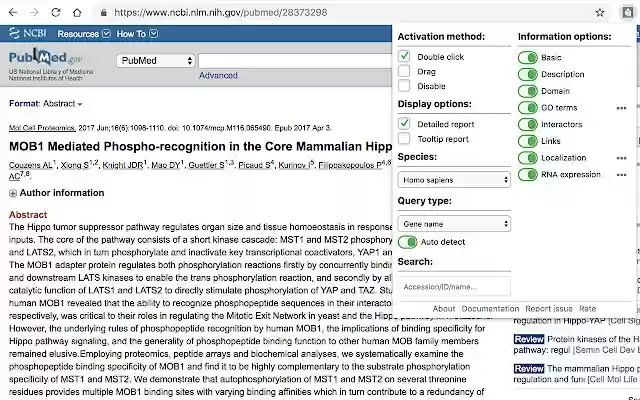640x400 pixels.
Task: Open author Couzens AL link
Action: click(31, 165)
